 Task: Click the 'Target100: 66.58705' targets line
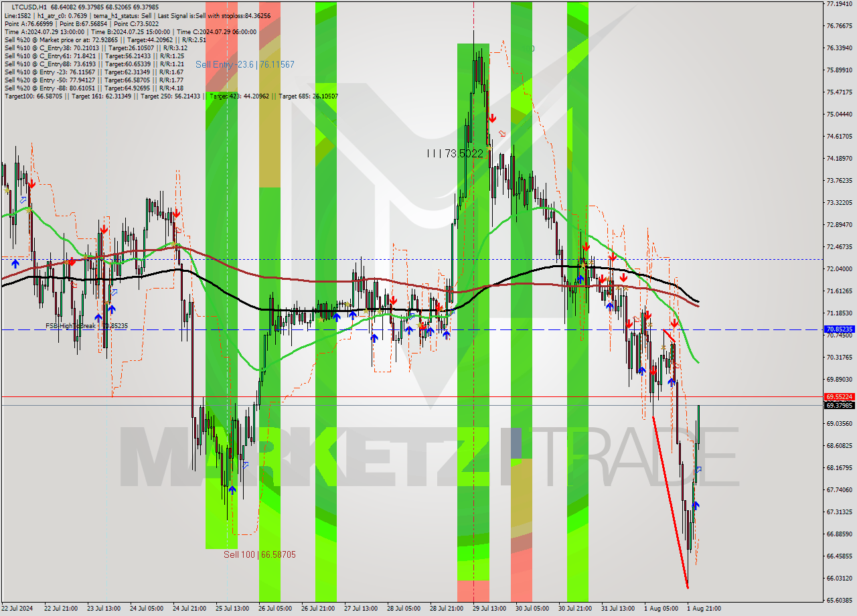[171, 96]
